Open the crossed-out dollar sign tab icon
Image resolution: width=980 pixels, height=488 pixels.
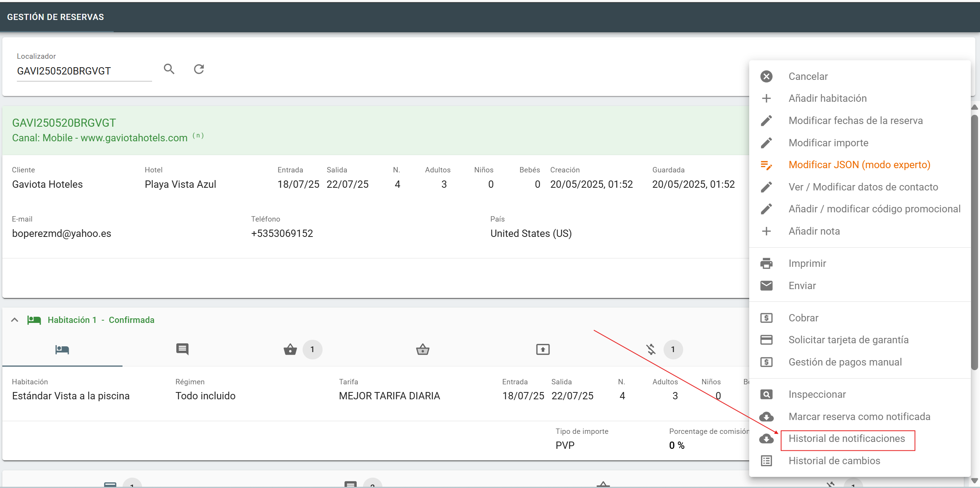tap(651, 349)
